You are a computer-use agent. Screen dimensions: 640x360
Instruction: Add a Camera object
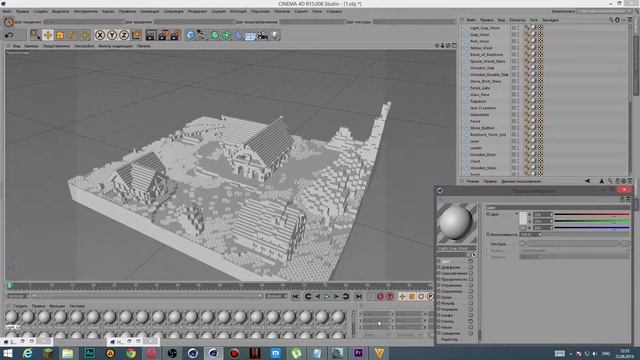click(x=263, y=36)
